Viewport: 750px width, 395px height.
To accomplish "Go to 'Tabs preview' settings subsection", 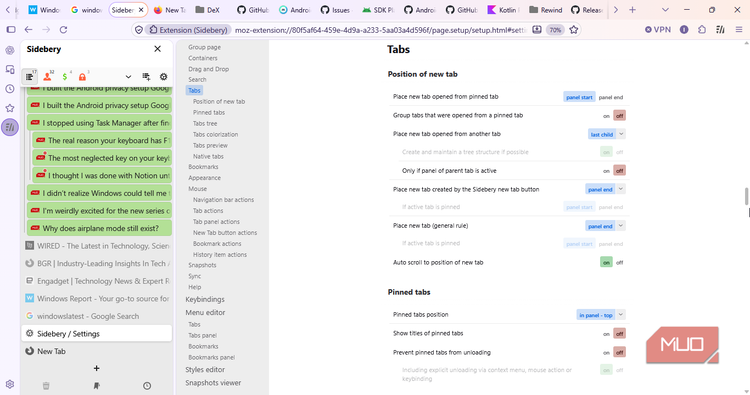I will (210, 145).
